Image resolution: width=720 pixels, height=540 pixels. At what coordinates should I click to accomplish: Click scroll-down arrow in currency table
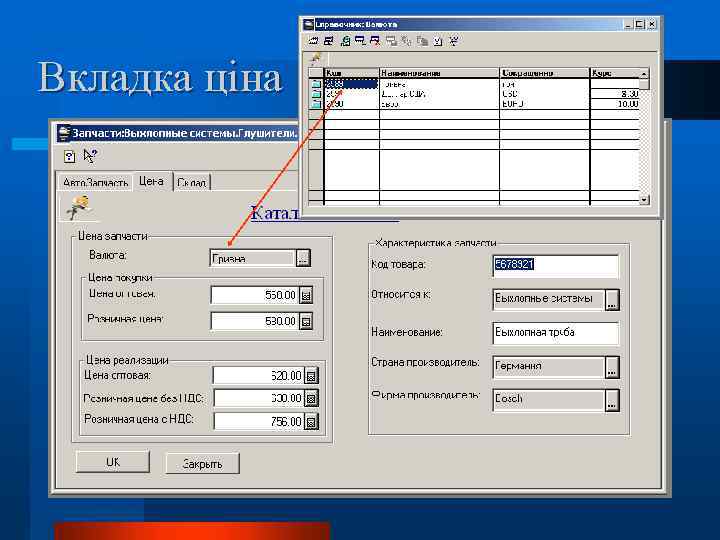644,200
